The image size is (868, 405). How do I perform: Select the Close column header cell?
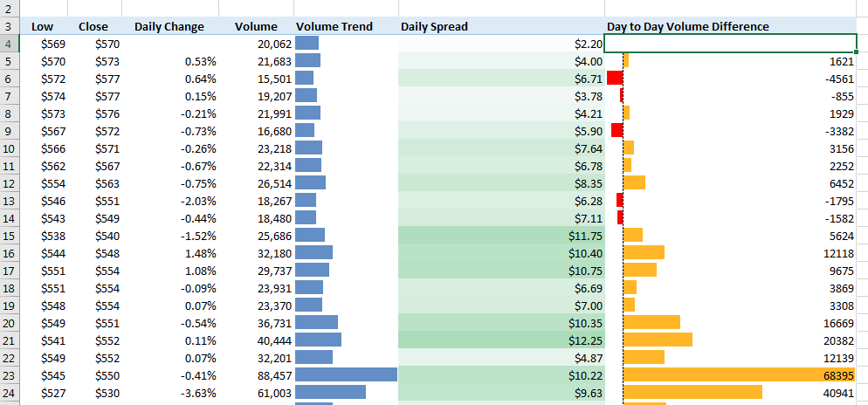[94, 26]
